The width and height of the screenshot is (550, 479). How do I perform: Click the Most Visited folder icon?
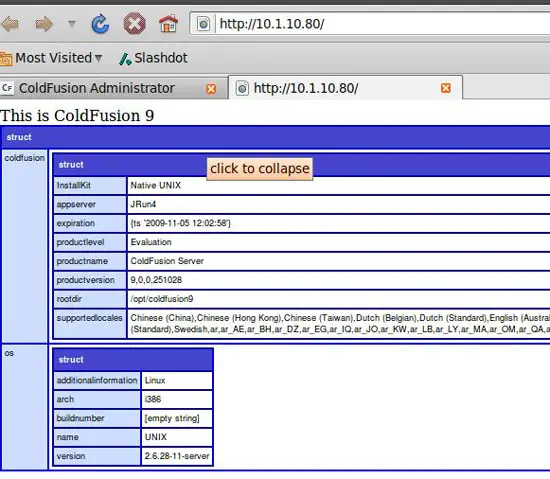point(6,59)
